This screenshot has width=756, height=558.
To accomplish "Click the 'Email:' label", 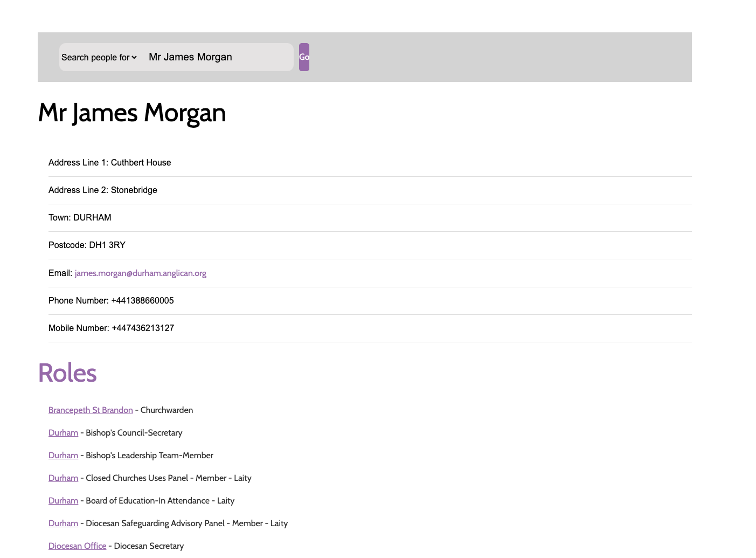I will [x=60, y=273].
